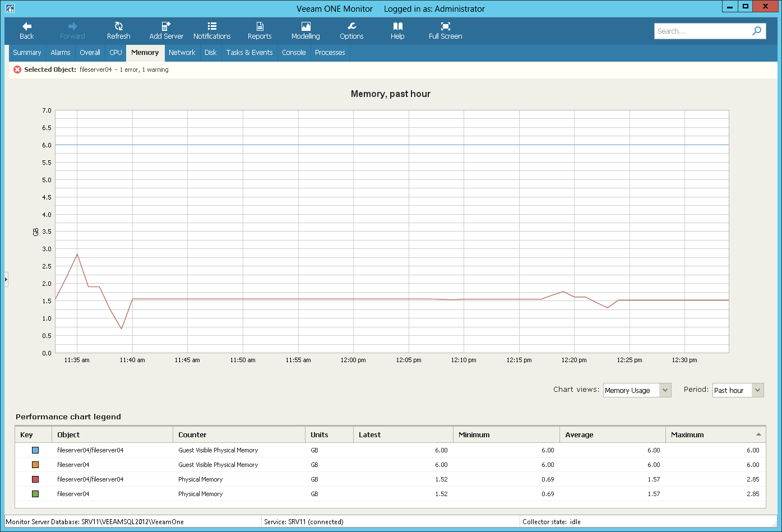The width and height of the screenshot is (782, 532).
Task: Switch to Disk tab
Action: click(211, 53)
